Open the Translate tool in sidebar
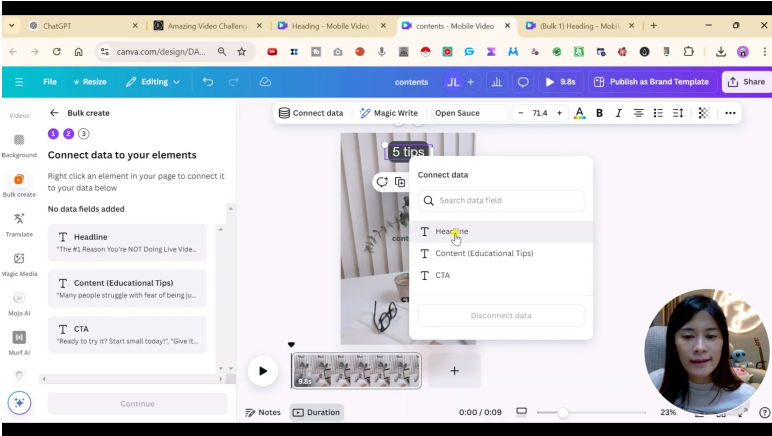 [x=18, y=222]
